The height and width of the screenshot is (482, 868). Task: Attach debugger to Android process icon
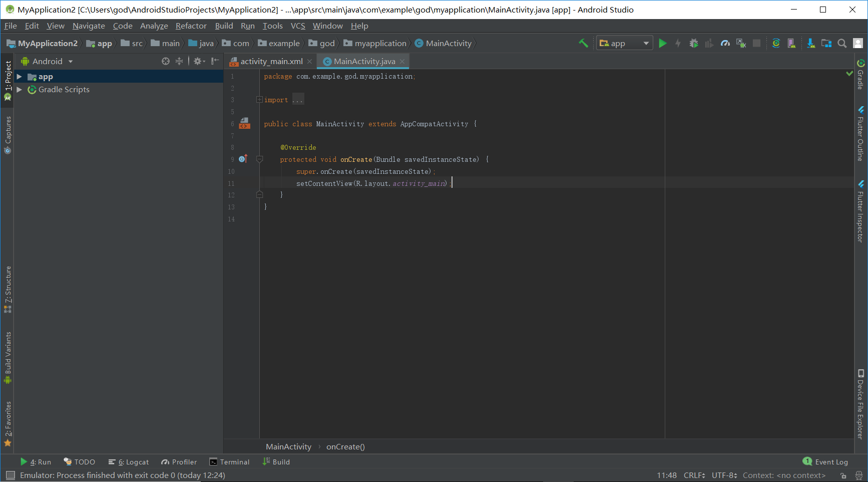click(x=741, y=43)
